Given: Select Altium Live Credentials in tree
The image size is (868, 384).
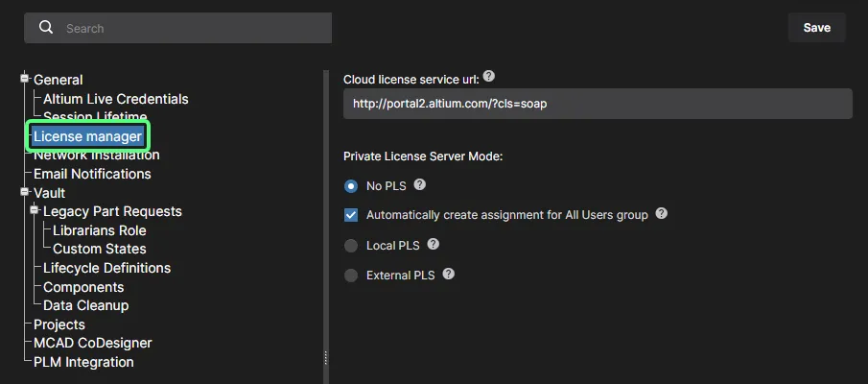Looking at the screenshot, I should (x=116, y=99).
